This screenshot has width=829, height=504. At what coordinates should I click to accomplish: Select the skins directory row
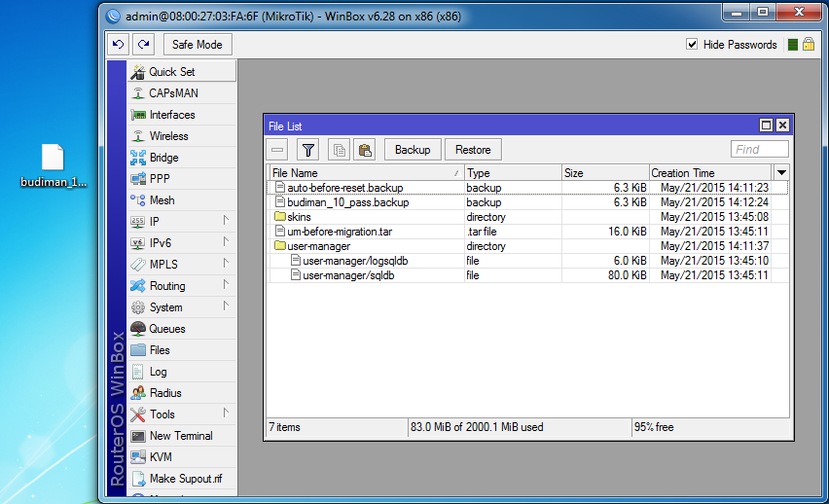[x=527, y=217]
